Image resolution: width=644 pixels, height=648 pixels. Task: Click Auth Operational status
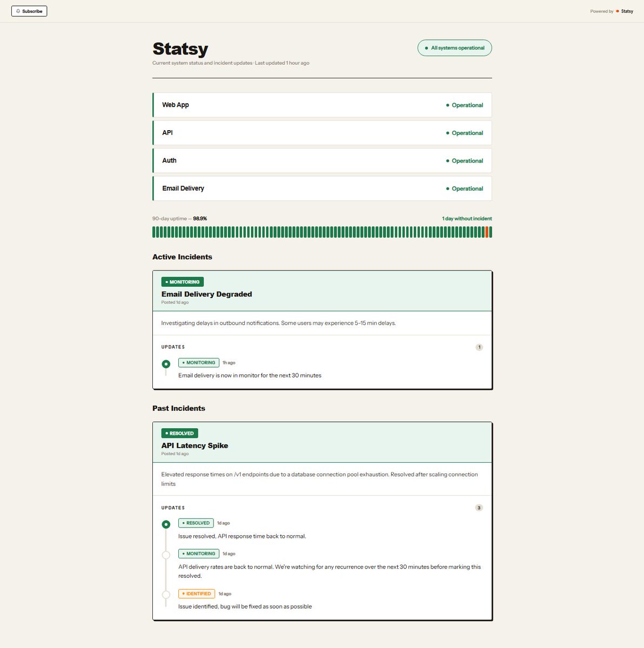464,161
